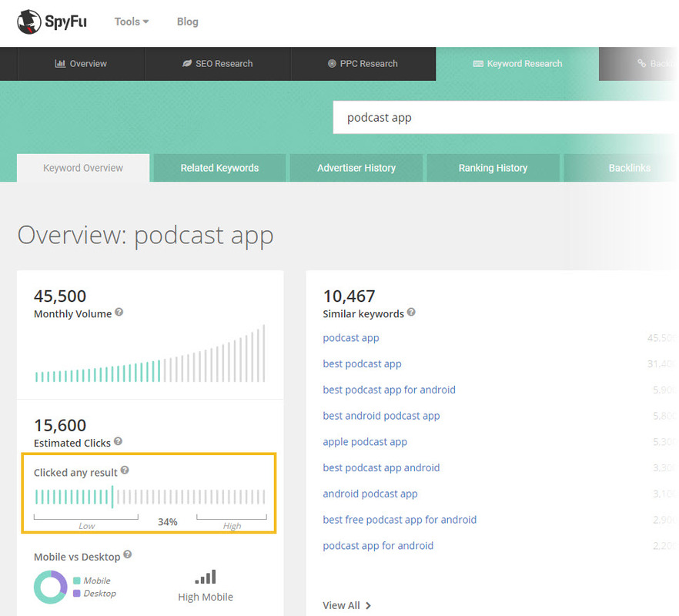
Task: Click help icon beside Mobile vs Desktop
Action: (128, 555)
